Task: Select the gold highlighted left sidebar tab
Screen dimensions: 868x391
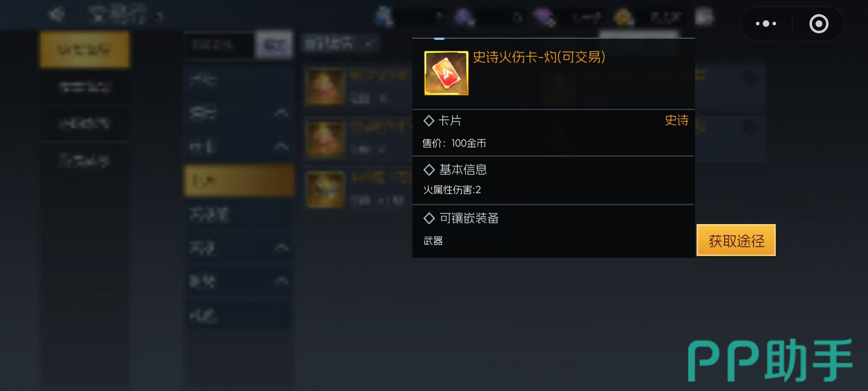Action: (x=85, y=50)
